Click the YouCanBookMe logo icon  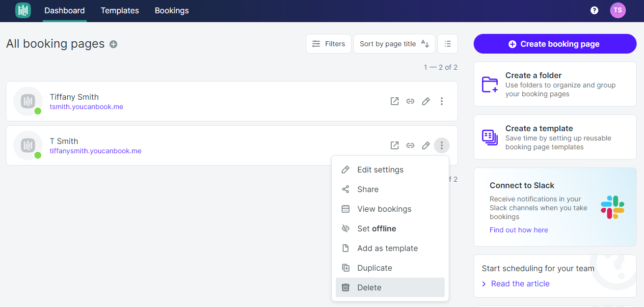coord(23,10)
